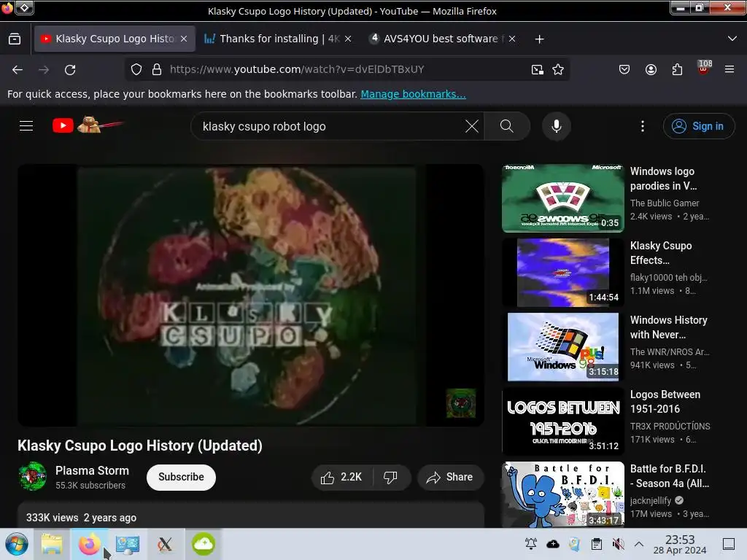This screenshot has width=747, height=560.
Task: Like the video with thumbs up
Action: click(x=341, y=477)
